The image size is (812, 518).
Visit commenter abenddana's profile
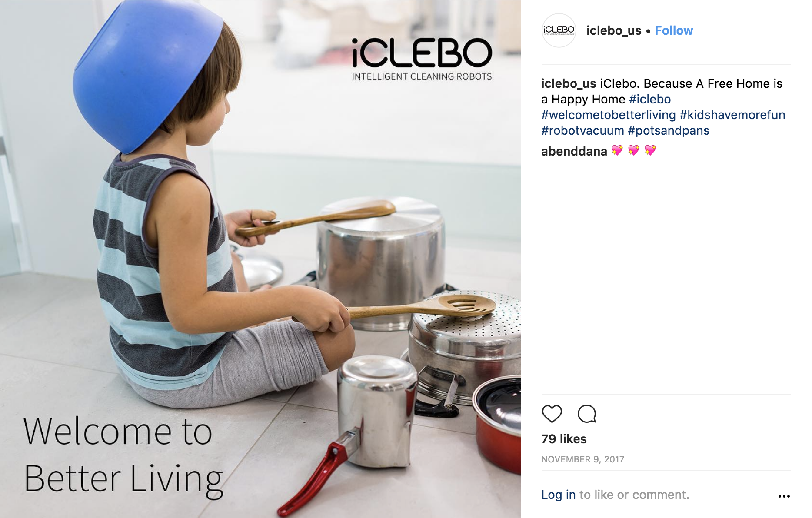(574, 151)
